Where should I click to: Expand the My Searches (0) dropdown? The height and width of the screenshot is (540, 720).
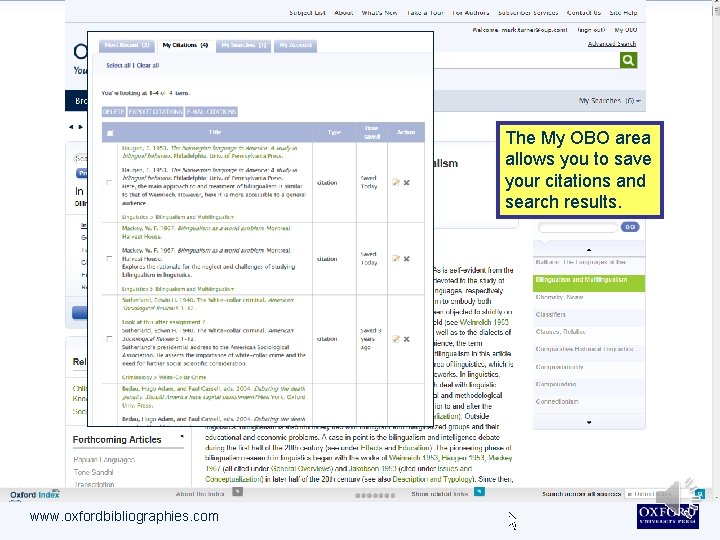pos(610,101)
